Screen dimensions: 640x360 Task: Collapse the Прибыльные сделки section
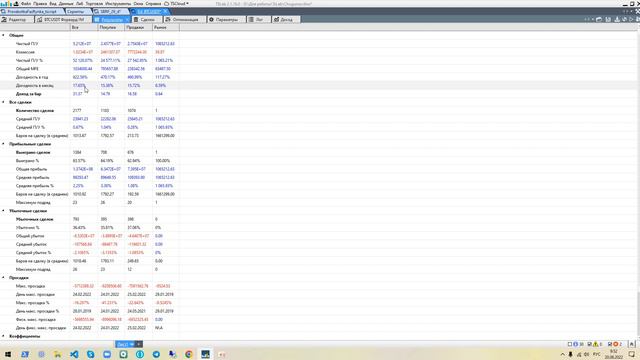3,144
